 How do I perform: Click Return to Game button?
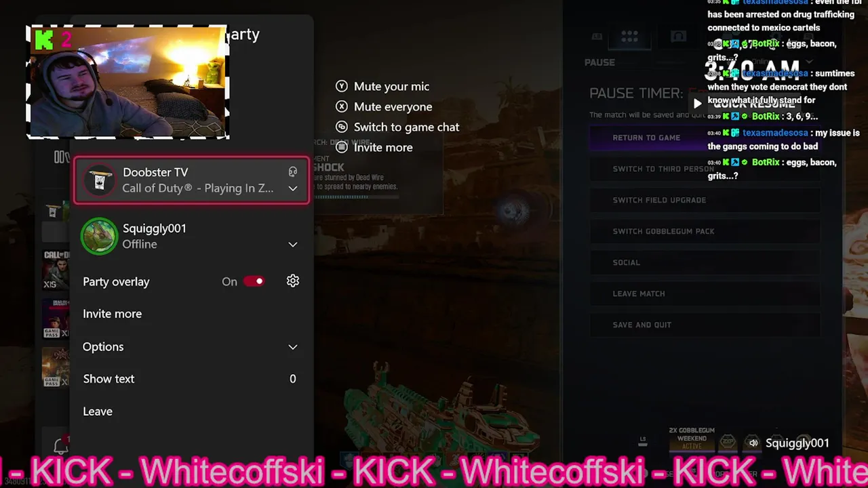click(x=646, y=138)
